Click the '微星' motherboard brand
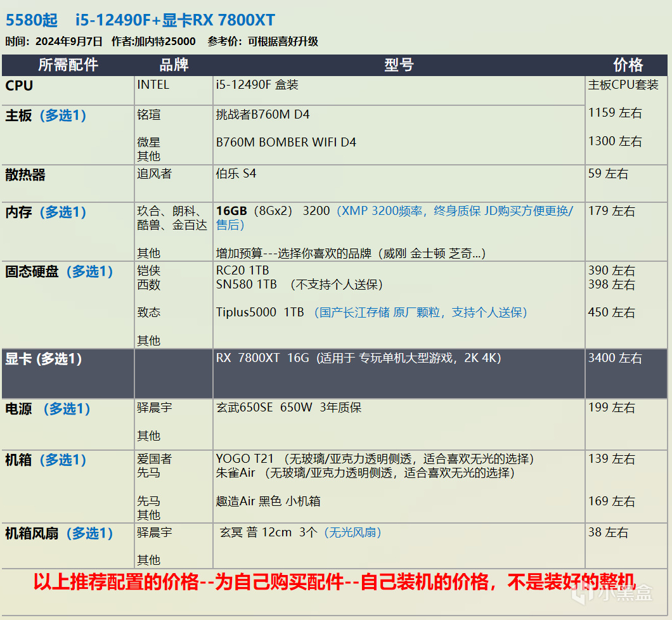 pyautogui.click(x=149, y=142)
